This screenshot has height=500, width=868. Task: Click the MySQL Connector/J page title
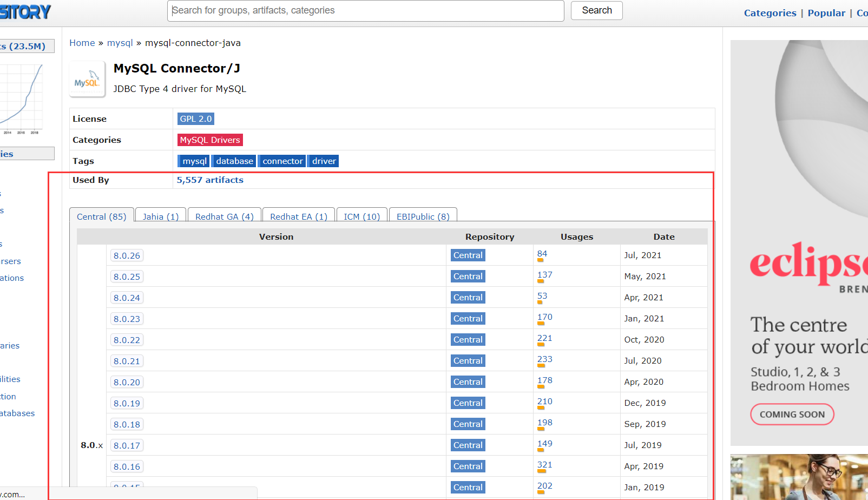pos(177,68)
